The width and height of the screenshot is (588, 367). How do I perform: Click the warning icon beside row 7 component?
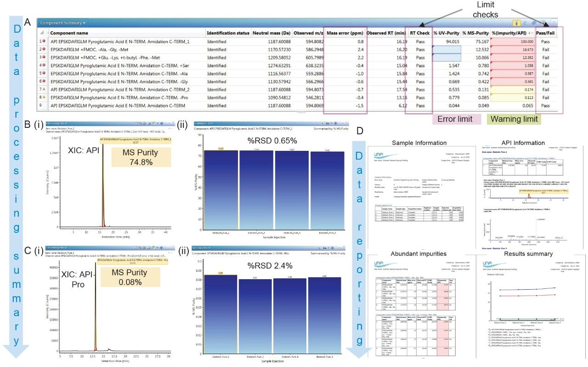(43, 89)
